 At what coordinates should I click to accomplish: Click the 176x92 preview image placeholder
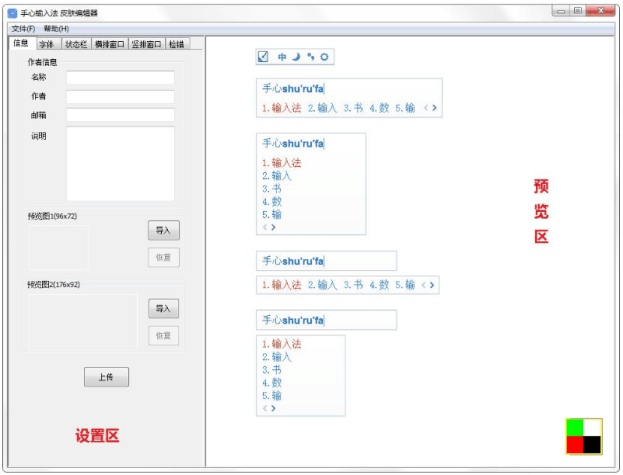click(83, 322)
